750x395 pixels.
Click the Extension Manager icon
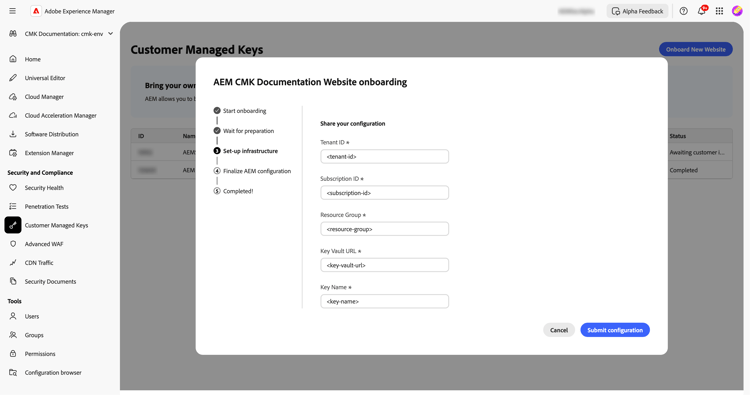click(13, 153)
